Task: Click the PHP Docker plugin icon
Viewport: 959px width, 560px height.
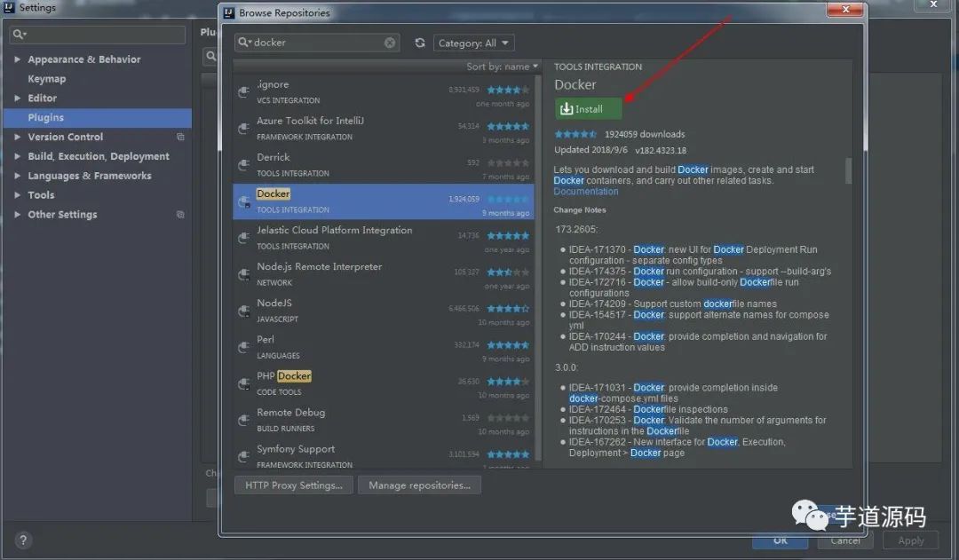Action: pos(243,384)
